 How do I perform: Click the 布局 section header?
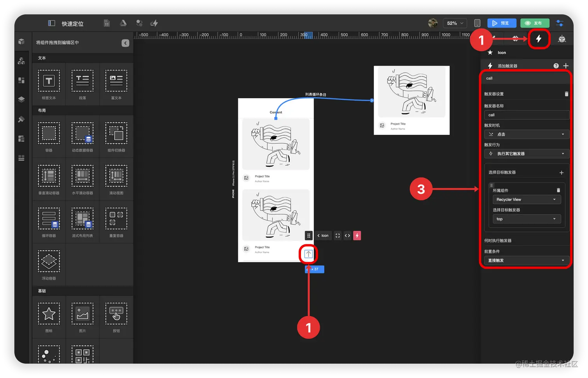pyautogui.click(x=42, y=110)
